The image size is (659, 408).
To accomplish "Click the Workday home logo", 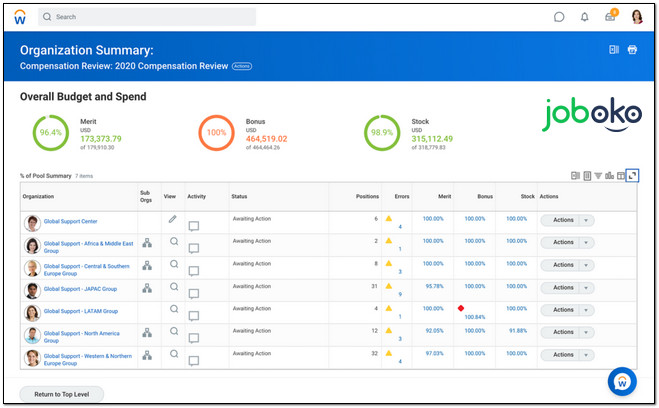I will point(19,17).
